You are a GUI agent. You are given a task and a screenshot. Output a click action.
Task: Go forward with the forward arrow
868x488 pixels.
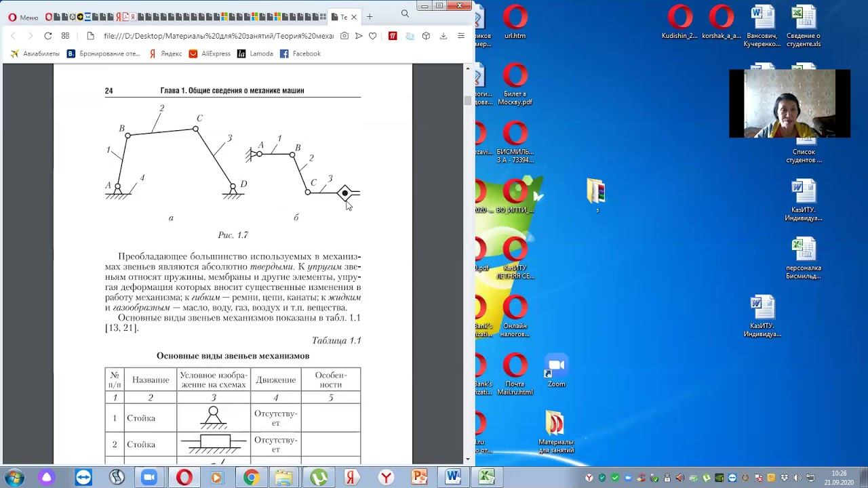pos(29,36)
